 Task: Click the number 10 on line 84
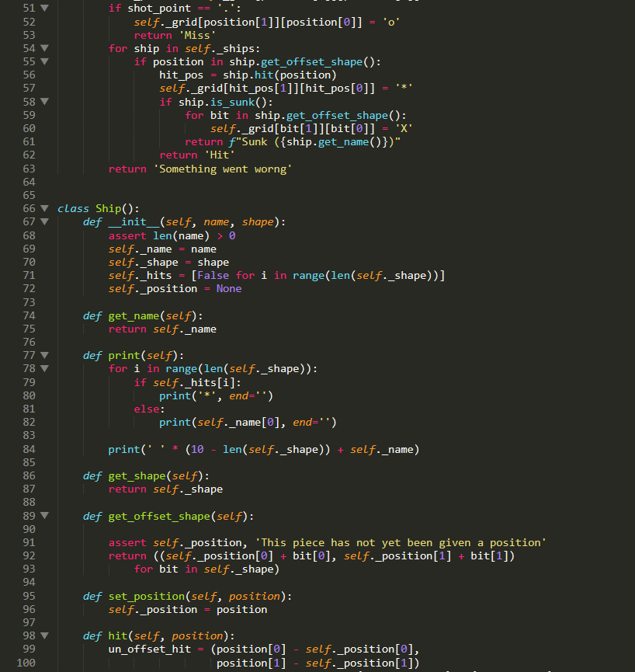[x=197, y=450]
